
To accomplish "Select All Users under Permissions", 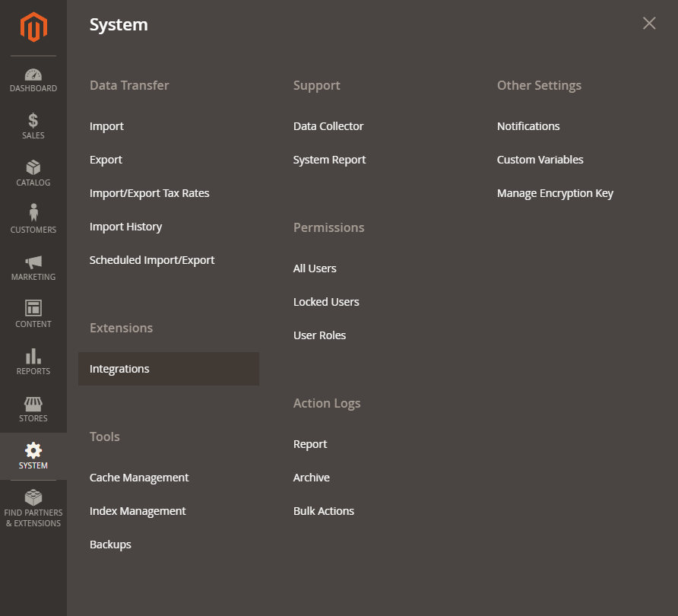I will tap(314, 268).
